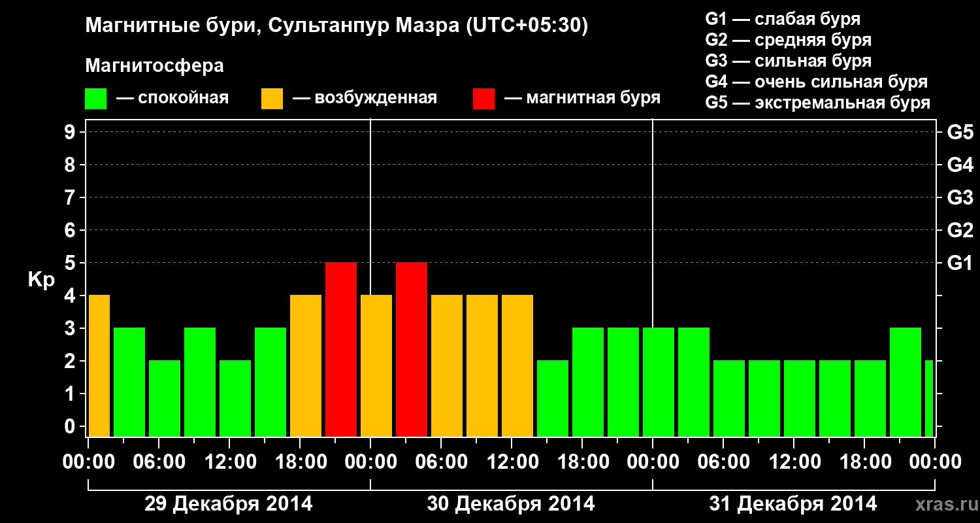
Task: Click the green bar at 12:00 on 29 Декабря
Action: tap(235, 399)
